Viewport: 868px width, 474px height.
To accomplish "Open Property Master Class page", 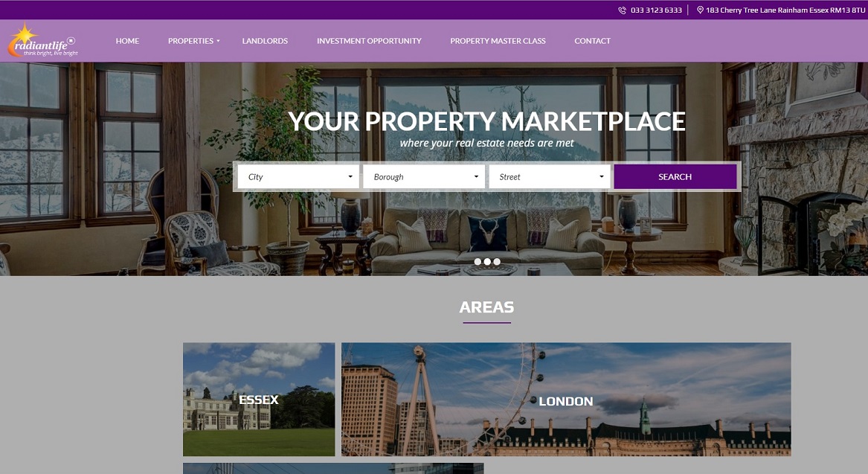I will click(x=498, y=41).
